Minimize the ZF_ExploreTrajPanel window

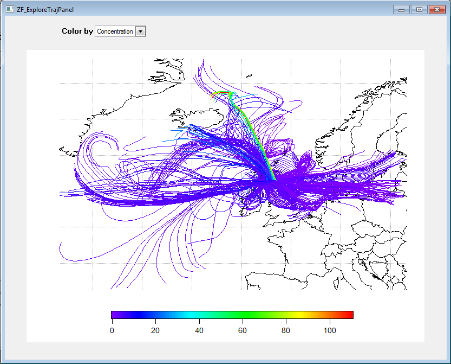[x=401, y=10]
